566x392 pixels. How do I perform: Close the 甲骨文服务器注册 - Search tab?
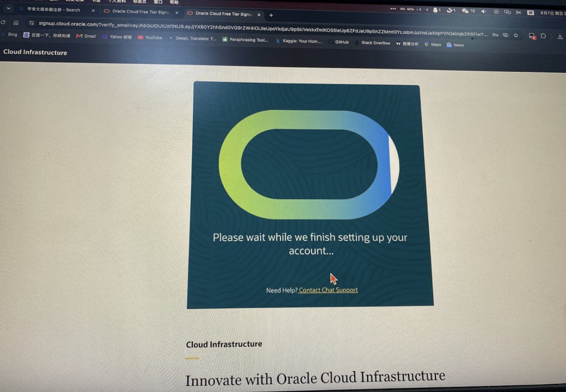tap(93, 11)
